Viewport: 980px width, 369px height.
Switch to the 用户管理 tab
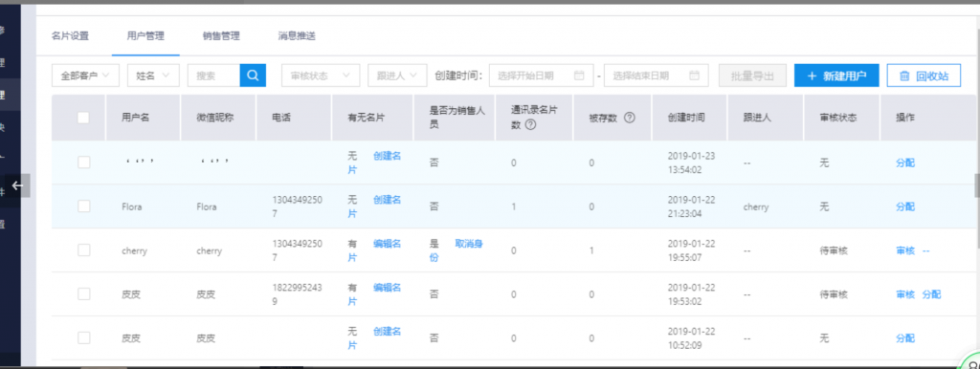145,36
